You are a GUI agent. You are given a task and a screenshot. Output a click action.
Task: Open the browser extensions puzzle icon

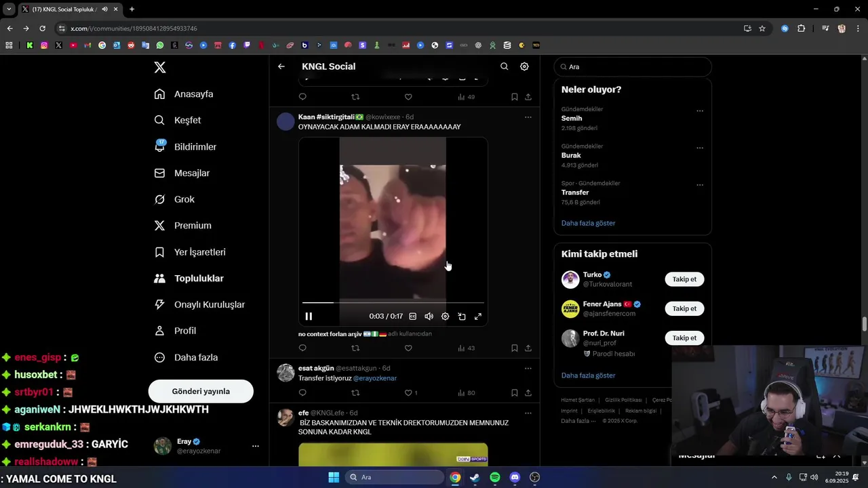tap(802, 28)
